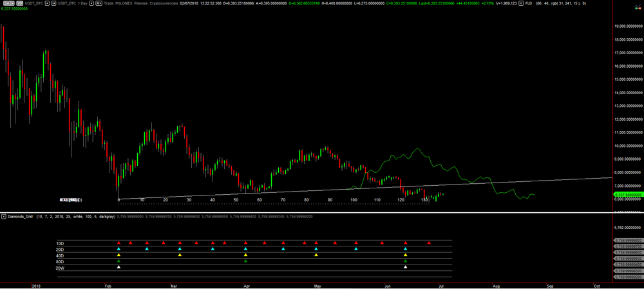644x289 pixels.
Task: Click the bar count label 50 on trendline
Action: (x=236, y=200)
